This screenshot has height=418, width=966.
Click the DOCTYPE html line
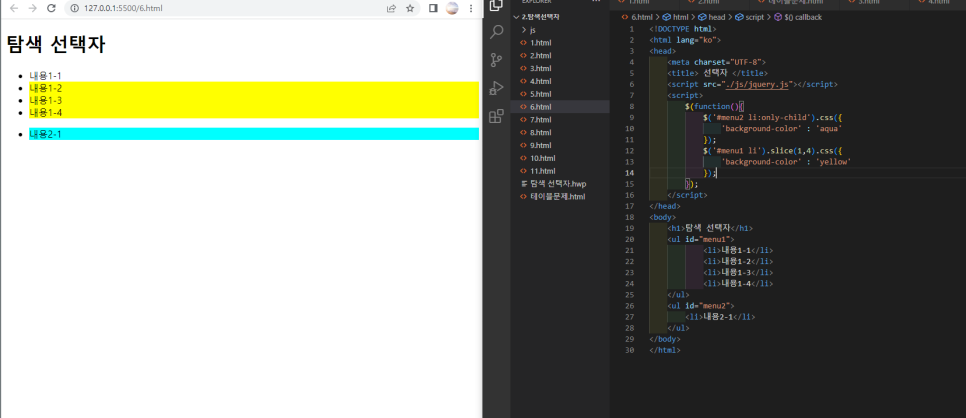pos(683,29)
